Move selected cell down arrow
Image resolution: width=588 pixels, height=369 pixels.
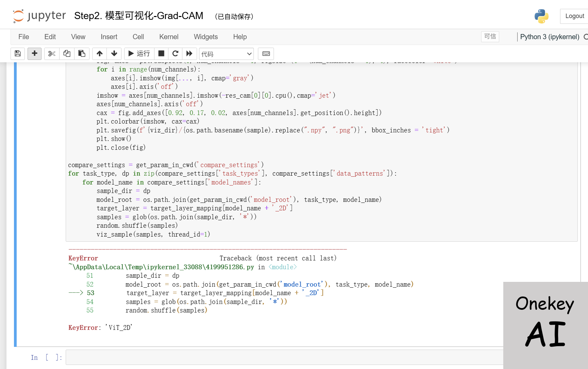[x=114, y=54]
